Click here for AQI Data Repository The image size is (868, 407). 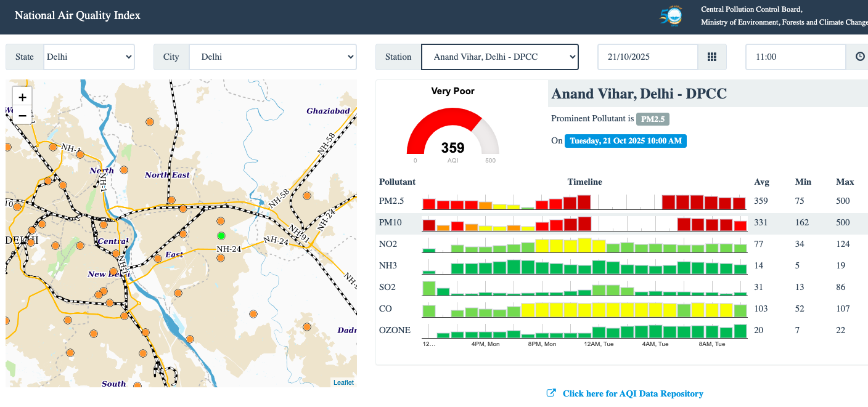pyautogui.click(x=633, y=393)
